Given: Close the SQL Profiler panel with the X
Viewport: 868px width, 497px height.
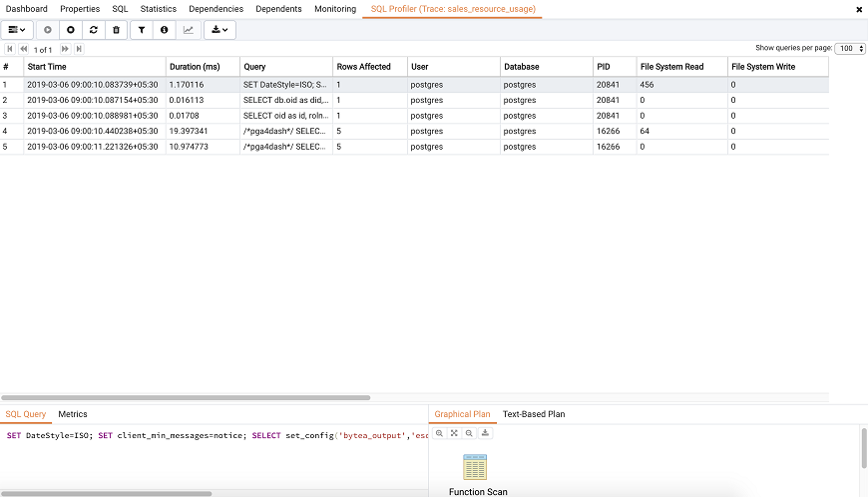Looking at the screenshot, I should (859, 9).
